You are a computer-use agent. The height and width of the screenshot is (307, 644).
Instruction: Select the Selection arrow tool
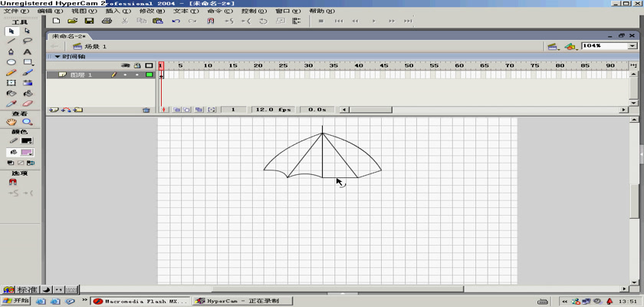click(11, 31)
